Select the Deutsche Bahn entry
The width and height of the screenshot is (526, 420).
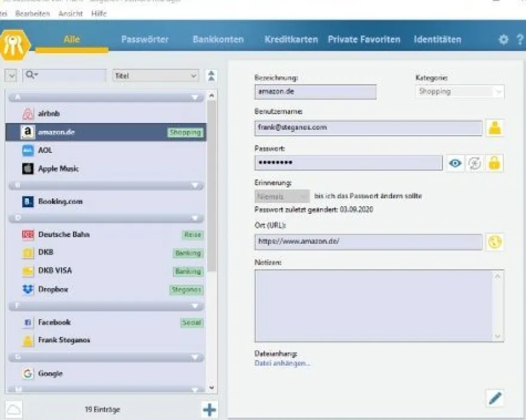tap(106, 234)
